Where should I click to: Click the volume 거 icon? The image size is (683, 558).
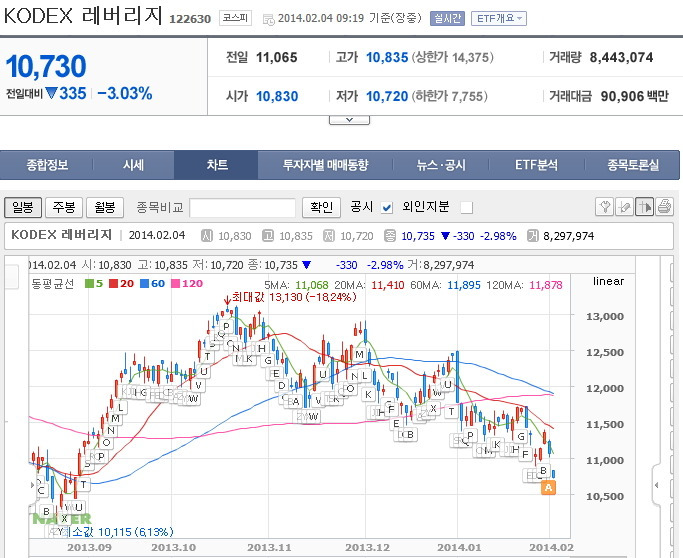[532, 236]
